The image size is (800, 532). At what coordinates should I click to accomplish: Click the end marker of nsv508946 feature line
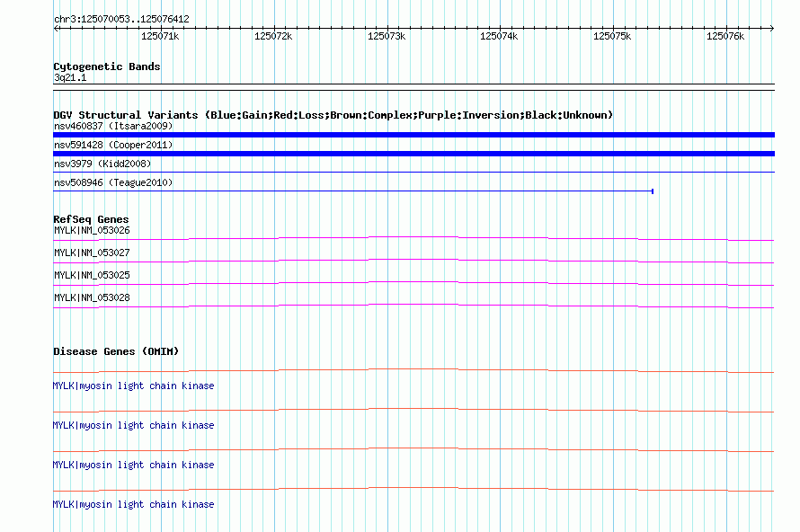(x=652, y=191)
